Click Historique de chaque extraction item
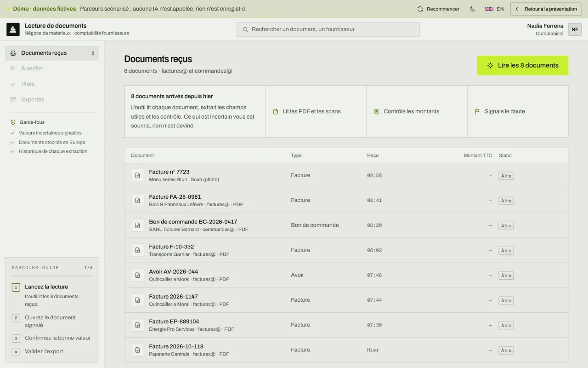This screenshot has height=368, width=588. click(49, 151)
